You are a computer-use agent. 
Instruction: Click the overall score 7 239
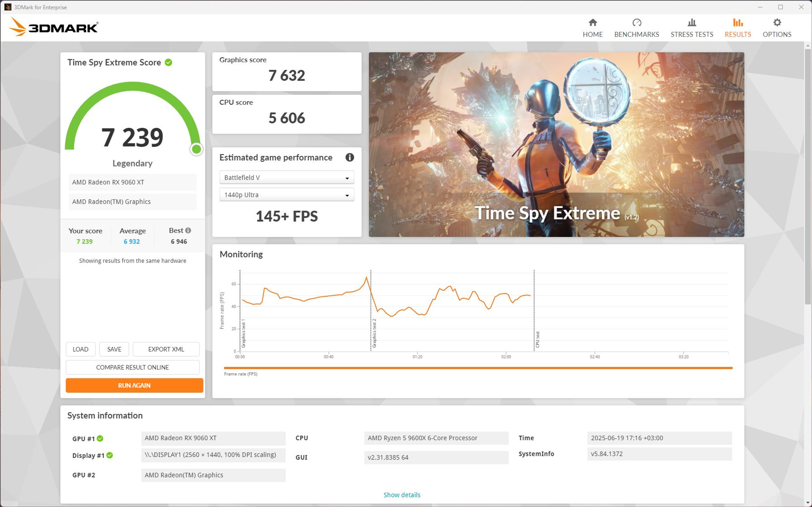(132, 137)
